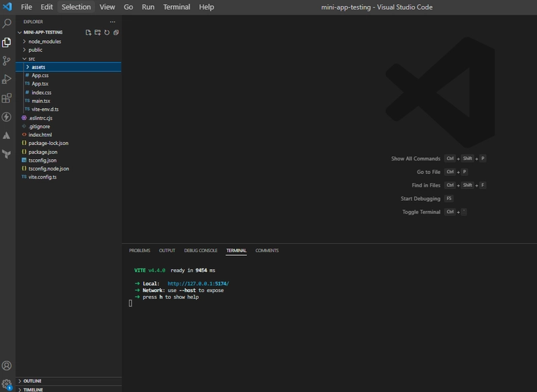Screen dimensions: 537x392
Task: Open Explorer more actions ellipsis
Action: tap(112, 21)
